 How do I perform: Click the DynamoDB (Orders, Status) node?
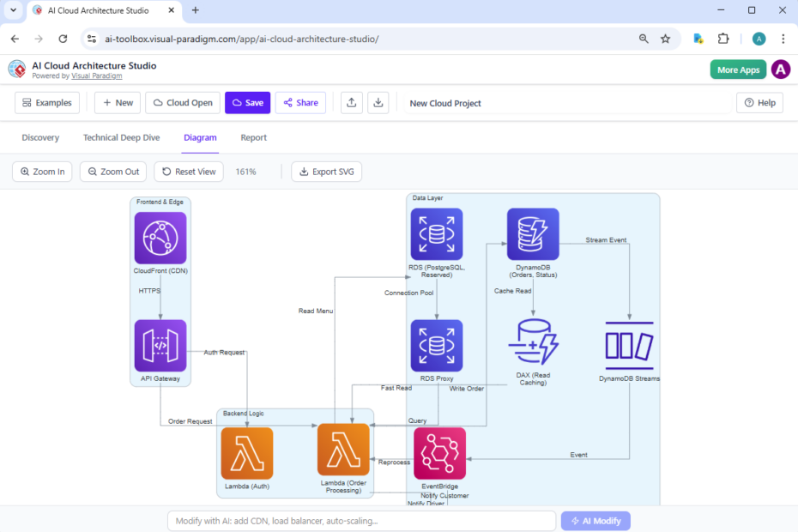[x=533, y=233]
